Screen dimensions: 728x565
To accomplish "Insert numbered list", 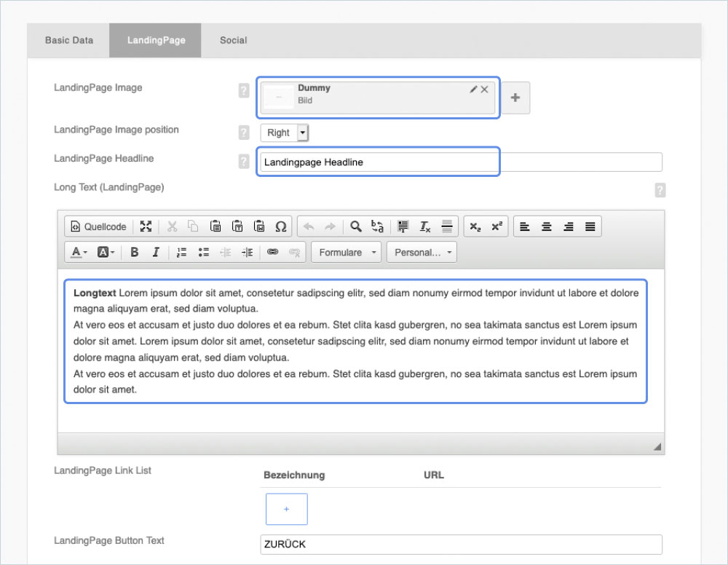I will [x=181, y=252].
